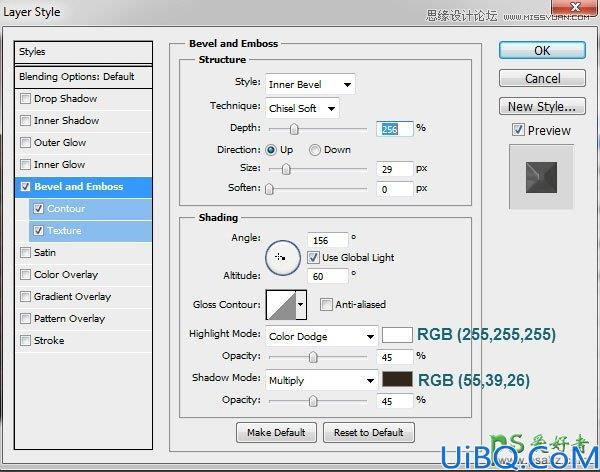This screenshot has width=600, height=472.
Task: Click the Size px input field
Action: click(x=395, y=169)
